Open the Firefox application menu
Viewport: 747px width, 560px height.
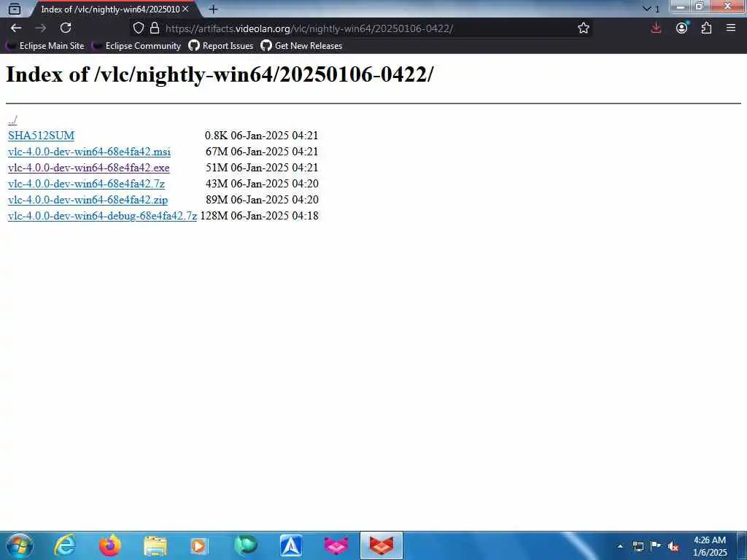731,28
